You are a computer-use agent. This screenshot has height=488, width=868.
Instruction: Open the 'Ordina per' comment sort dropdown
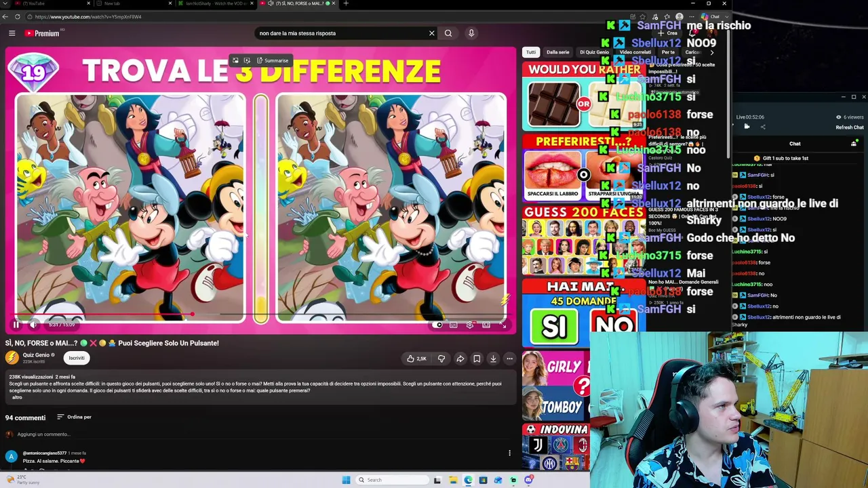pos(74,418)
